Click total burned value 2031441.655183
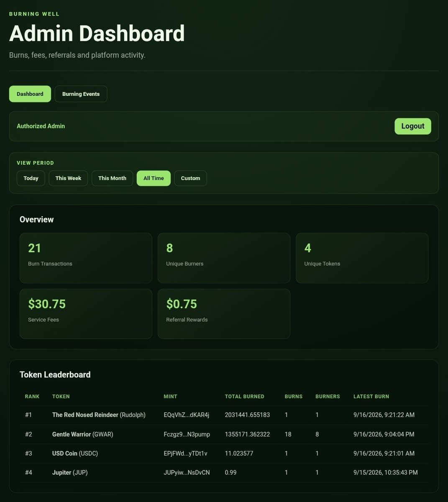The image size is (448, 502). (247, 415)
